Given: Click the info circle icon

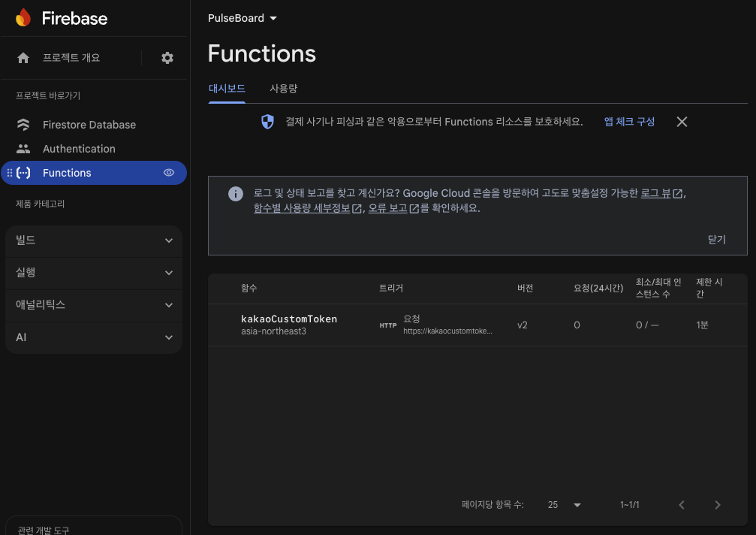Looking at the screenshot, I should point(235,194).
